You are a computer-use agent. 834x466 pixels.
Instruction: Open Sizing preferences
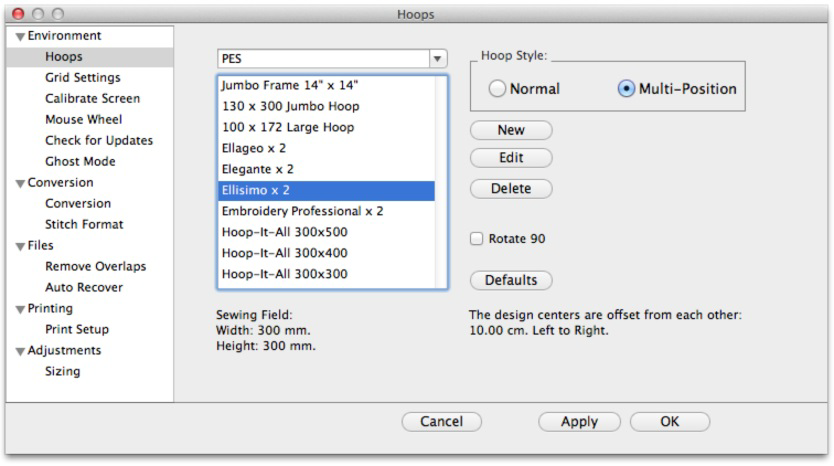click(62, 371)
